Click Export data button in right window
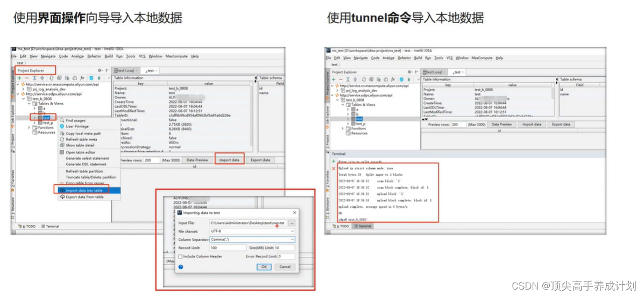 tap(561, 124)
